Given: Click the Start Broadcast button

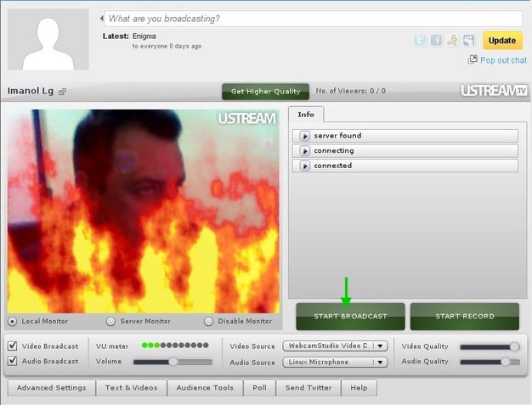Looking at the screenshot, I should coord(350,317).
